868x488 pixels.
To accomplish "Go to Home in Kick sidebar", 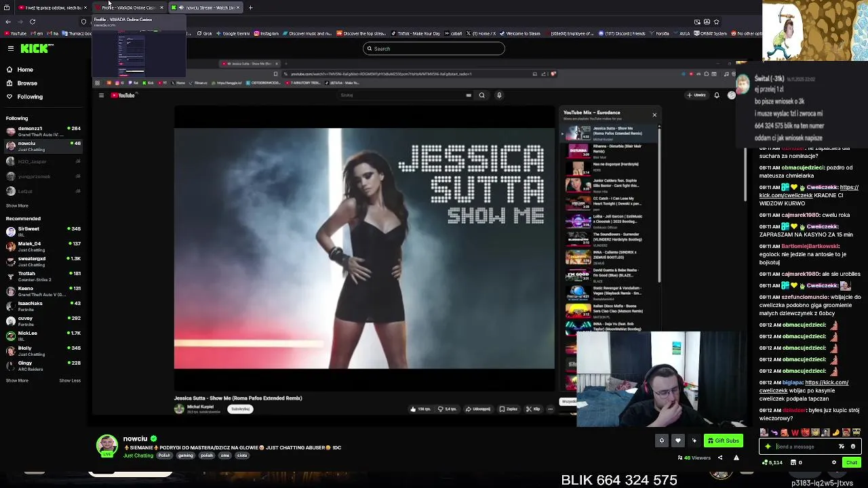I will (25, 69).
